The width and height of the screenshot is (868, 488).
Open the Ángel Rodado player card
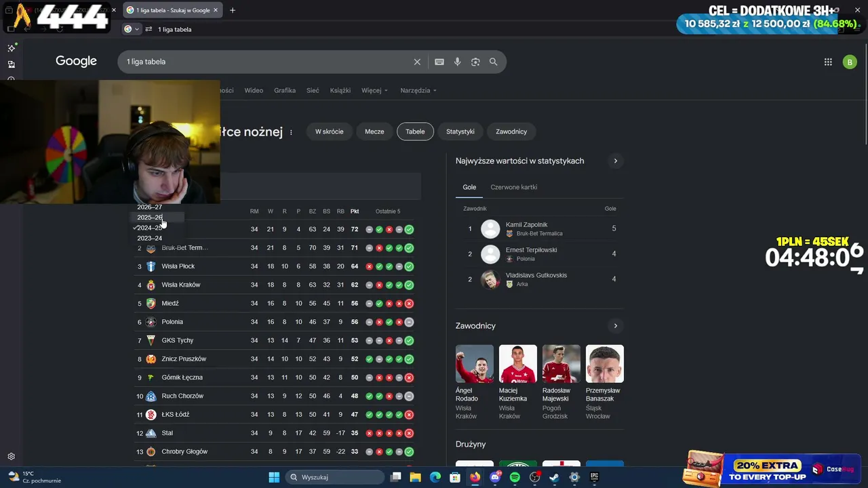click(474, 382)
